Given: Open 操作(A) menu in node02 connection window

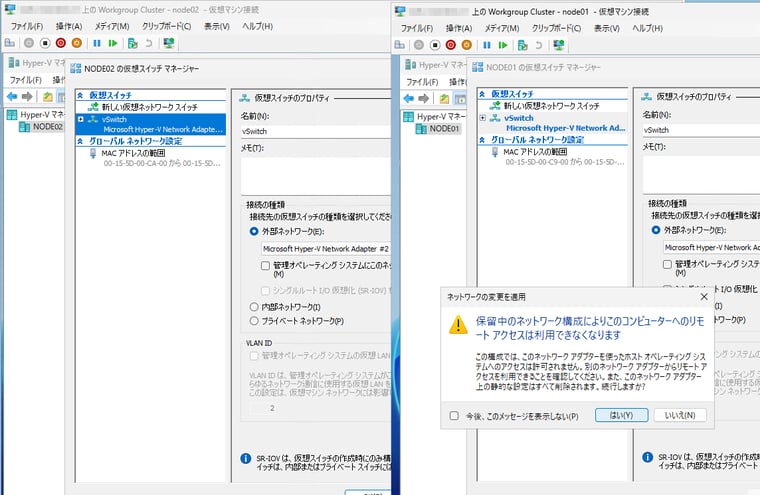Looking at the screenshot, I should tap(69, 26).
